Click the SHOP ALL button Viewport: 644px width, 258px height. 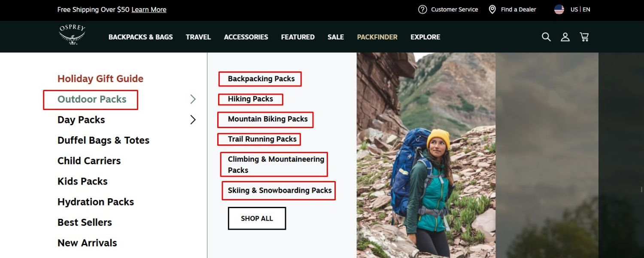(x=257, y=218)
